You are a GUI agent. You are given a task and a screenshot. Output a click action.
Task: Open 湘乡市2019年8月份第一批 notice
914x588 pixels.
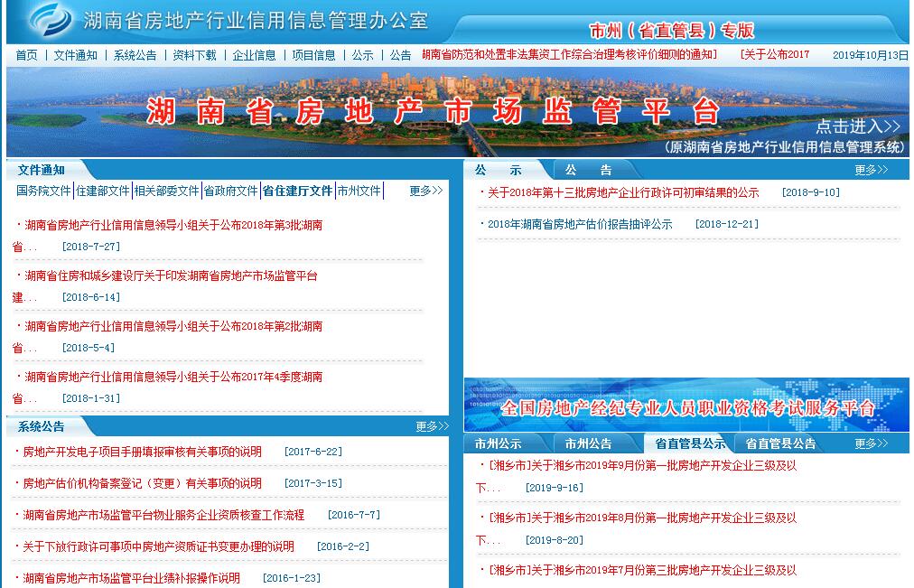pos(642,518)
